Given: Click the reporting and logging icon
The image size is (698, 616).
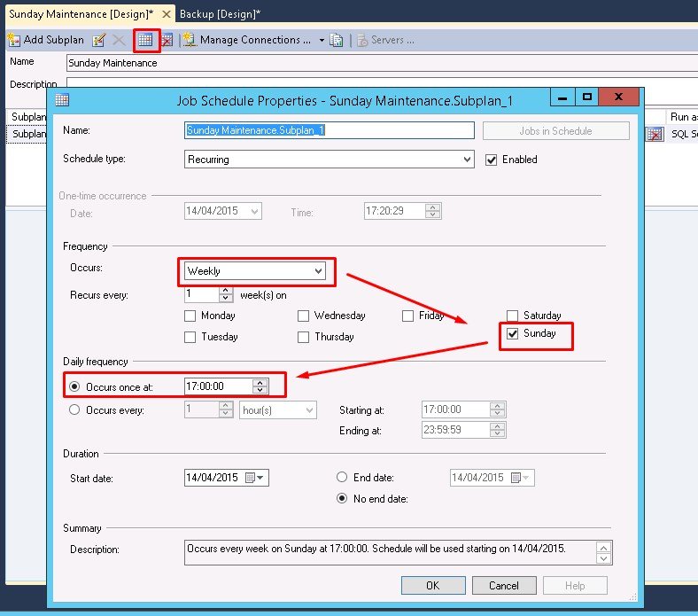Looking at the screenshot, I should point(337,40).
